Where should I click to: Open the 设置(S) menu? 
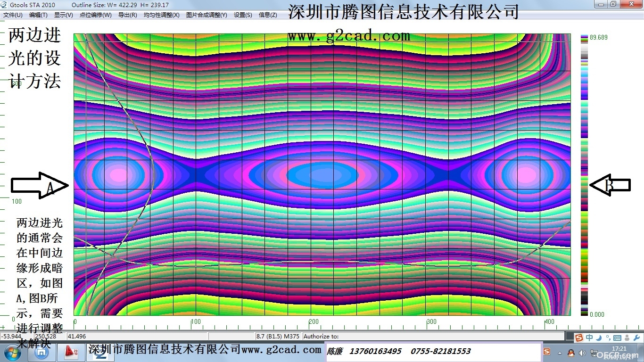coord(243,15)
